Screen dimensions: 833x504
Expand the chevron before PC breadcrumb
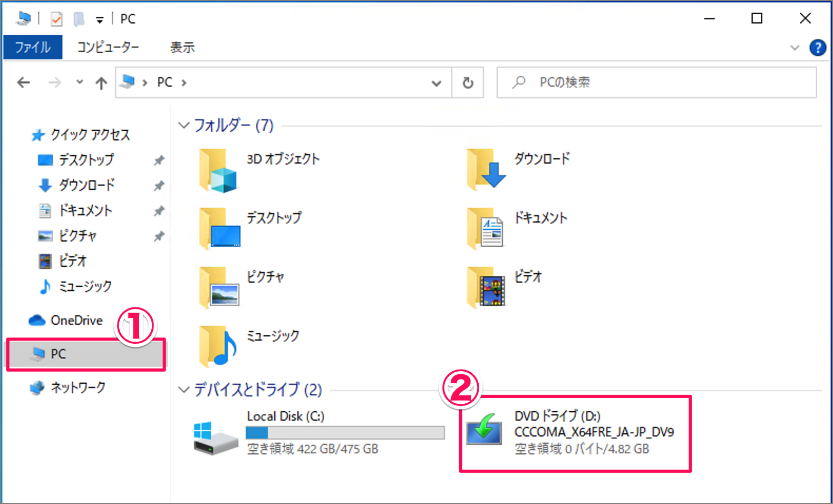pyautogui.click(x=144, y=83)
